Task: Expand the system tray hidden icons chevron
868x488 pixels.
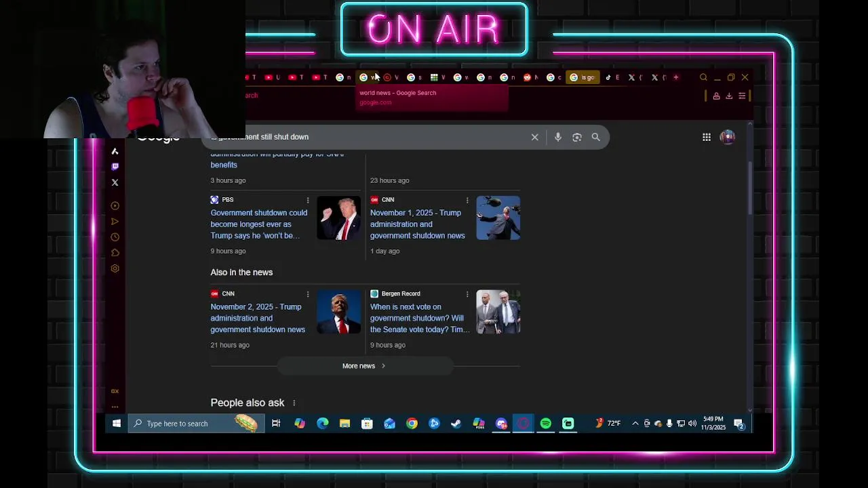Action: [x=635, y=424]
